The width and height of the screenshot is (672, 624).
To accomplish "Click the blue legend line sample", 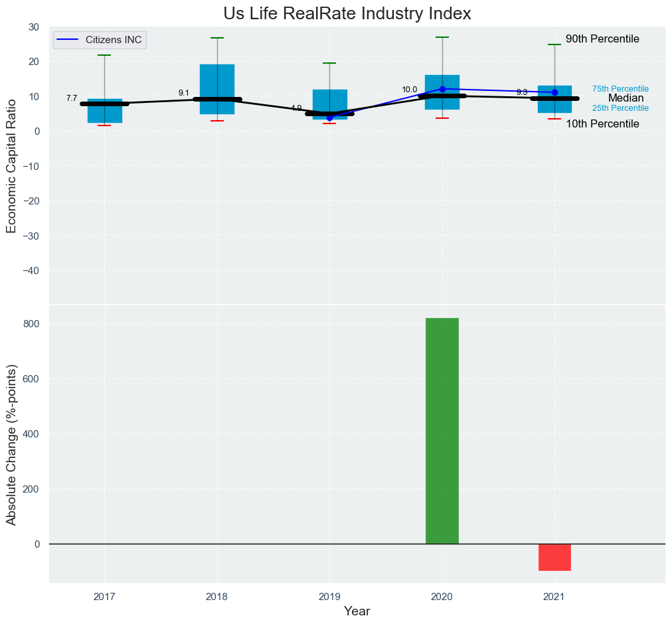I will 69,40.
